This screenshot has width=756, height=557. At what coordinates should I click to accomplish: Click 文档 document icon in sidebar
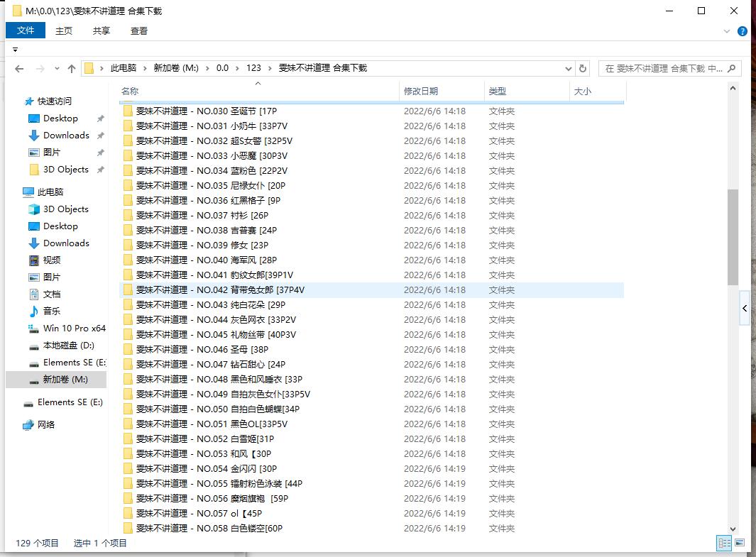click(34, 294)
